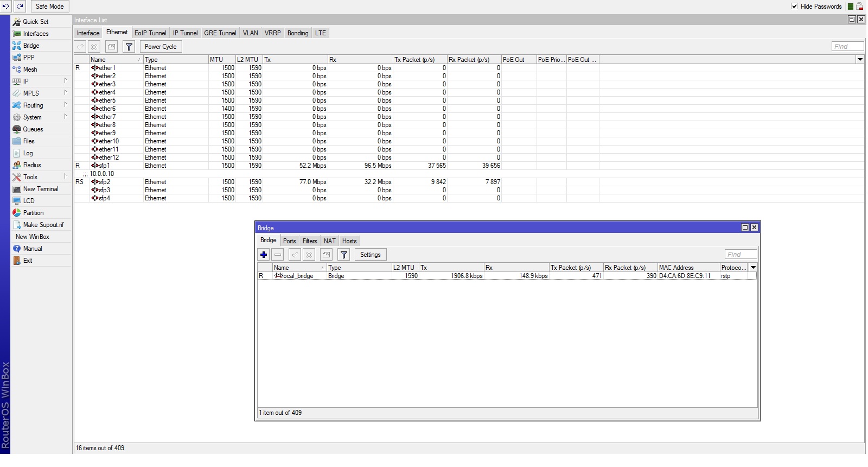Click the undo arrow icon
This screenshot has width=868, height=467.
tap(5, 7)
